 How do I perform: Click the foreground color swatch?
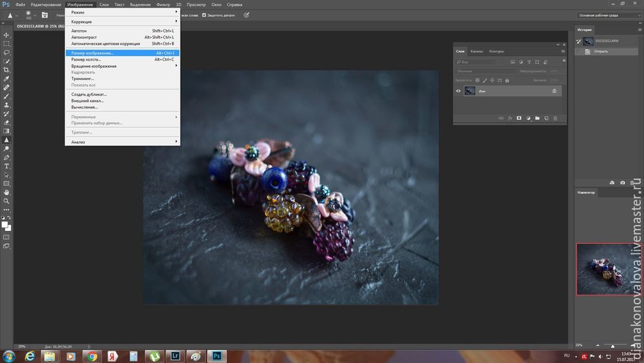point(5,224)
